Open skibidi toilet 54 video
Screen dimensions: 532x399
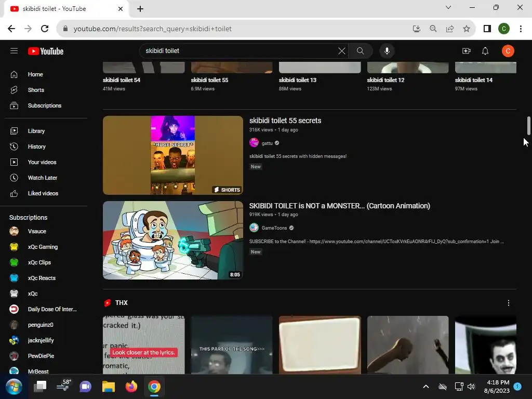(122, 80)
